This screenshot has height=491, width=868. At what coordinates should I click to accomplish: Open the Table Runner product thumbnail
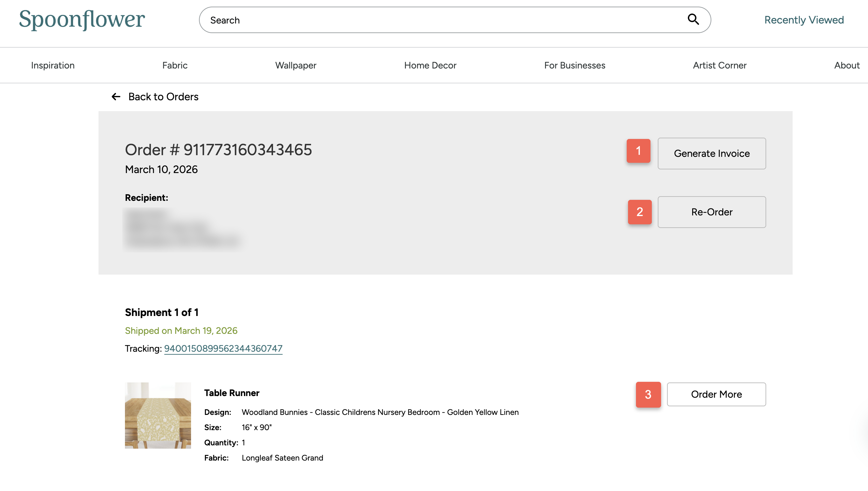[158, 415]
